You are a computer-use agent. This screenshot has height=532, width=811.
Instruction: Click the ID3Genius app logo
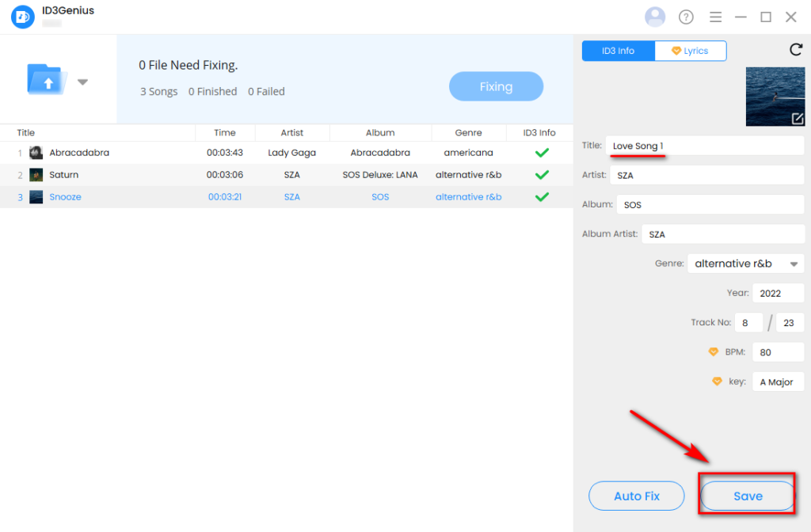23,17
